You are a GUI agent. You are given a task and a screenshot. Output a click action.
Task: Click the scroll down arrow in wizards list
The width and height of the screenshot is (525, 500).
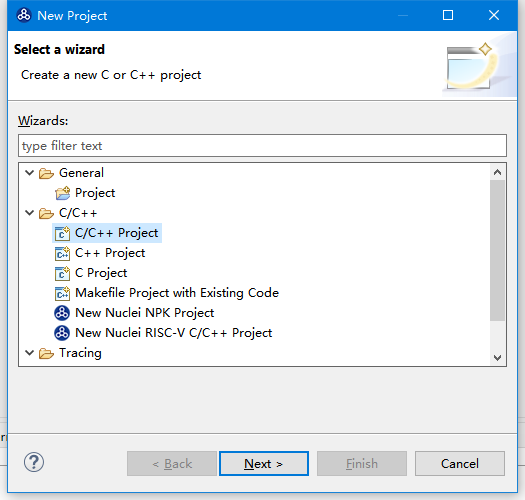click(x=497, y=358)
